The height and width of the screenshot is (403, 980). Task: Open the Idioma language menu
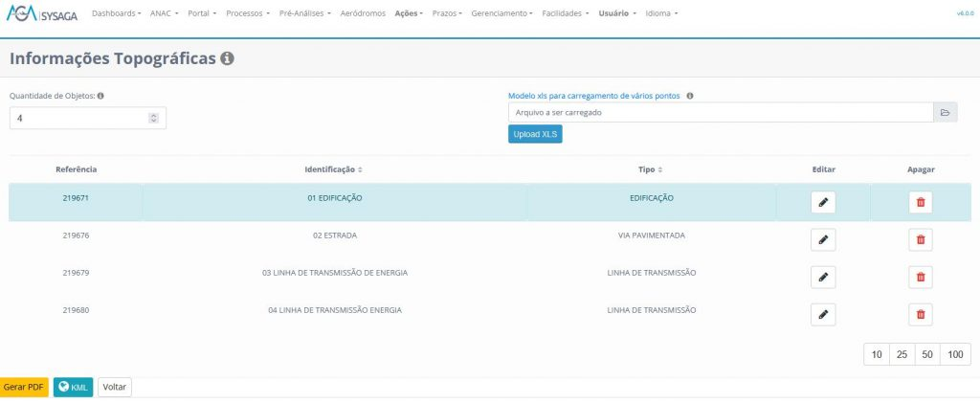point(661,14)
